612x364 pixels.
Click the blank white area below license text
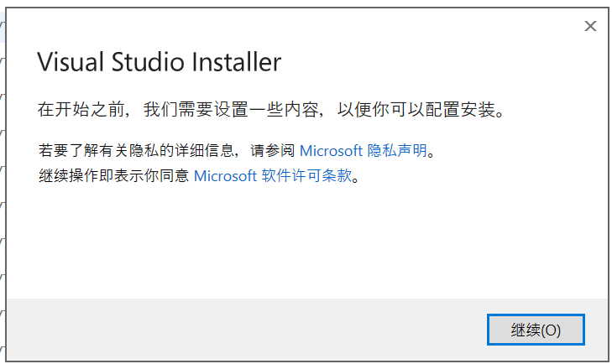tap(305, 242)
